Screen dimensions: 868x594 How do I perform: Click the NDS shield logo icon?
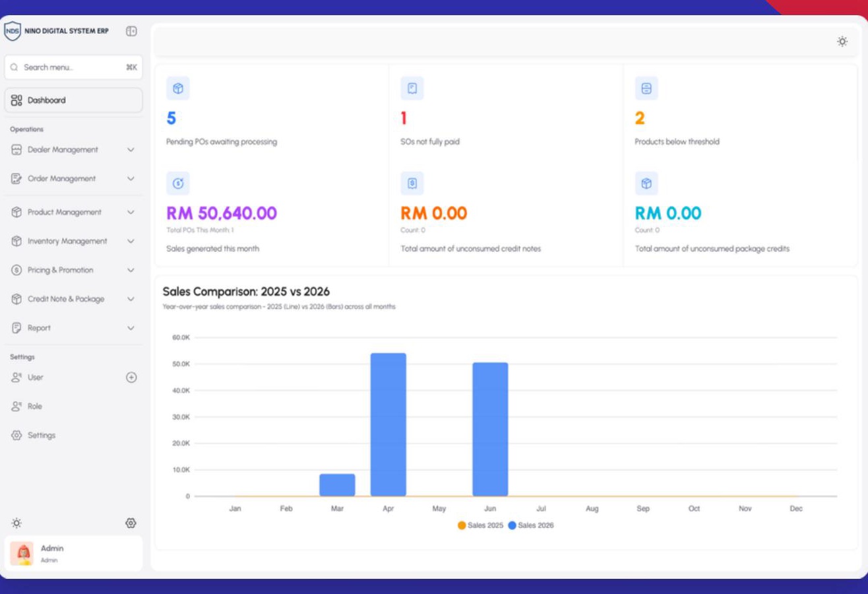click(13, 30)
